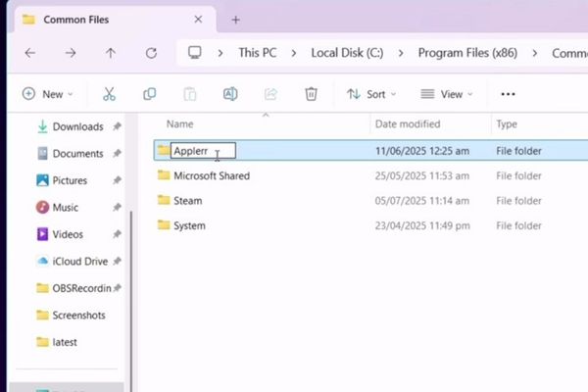Open iCloud Drive in the sidebar
The image size is (588, 392).
point(80,262)
